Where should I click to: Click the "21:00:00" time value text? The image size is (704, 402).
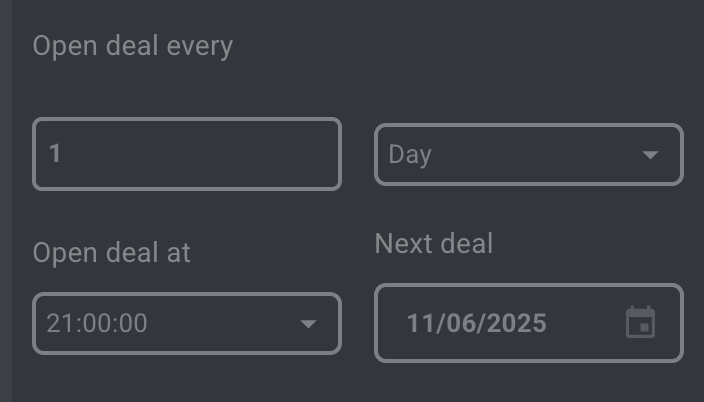tap(97, 324)
